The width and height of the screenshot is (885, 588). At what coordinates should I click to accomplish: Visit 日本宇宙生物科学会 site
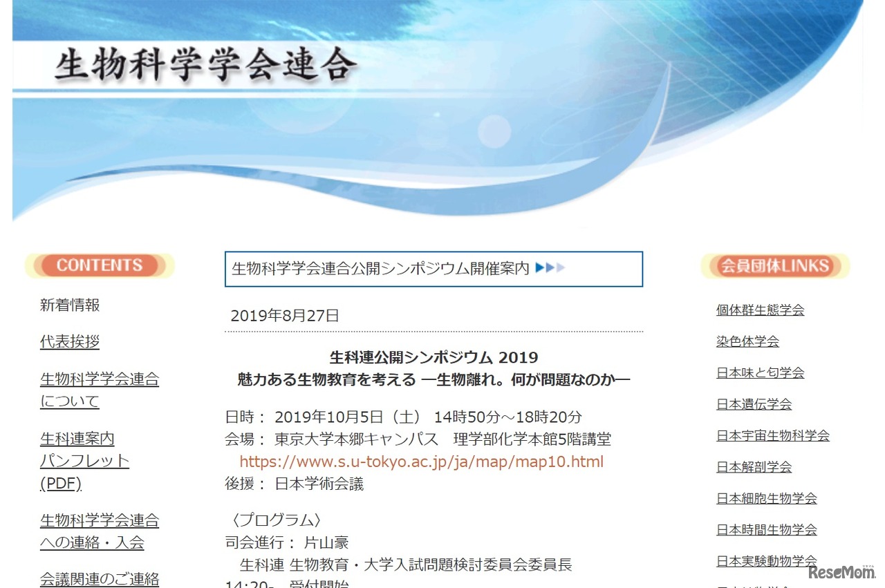(x=773, y=435)
